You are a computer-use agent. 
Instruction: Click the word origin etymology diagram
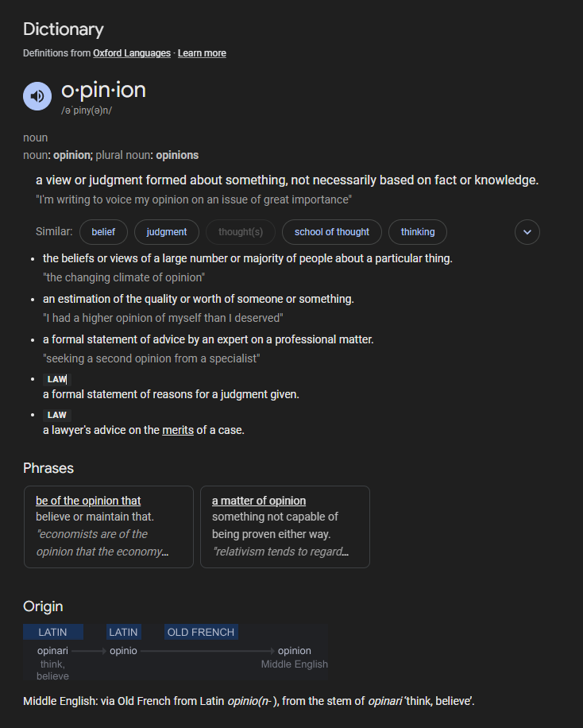pos(176,653)
